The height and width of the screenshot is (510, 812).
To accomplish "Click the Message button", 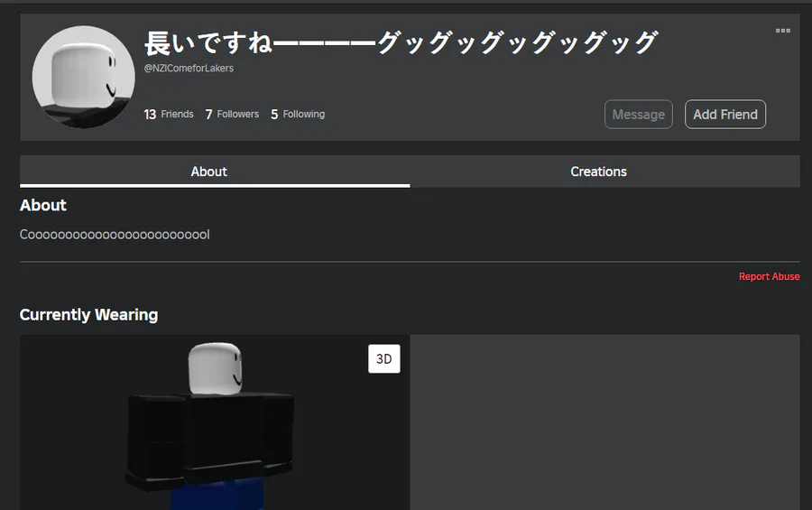I will [x=639, y=114].
